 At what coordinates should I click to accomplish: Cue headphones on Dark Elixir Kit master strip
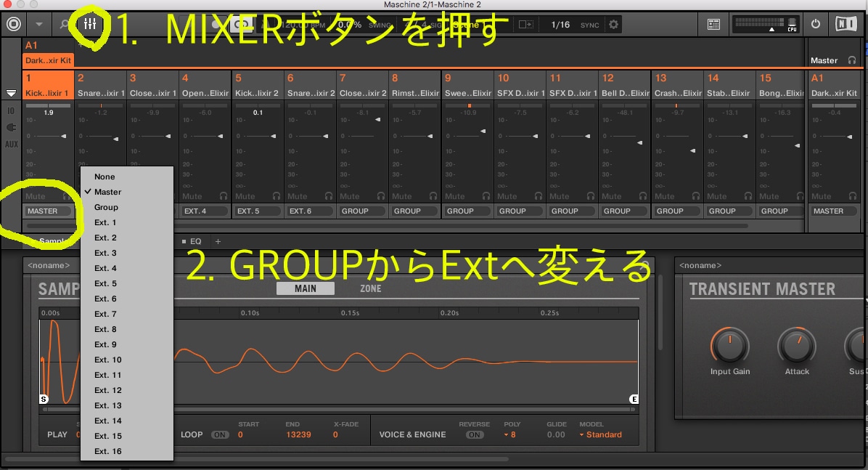(853, 196)
